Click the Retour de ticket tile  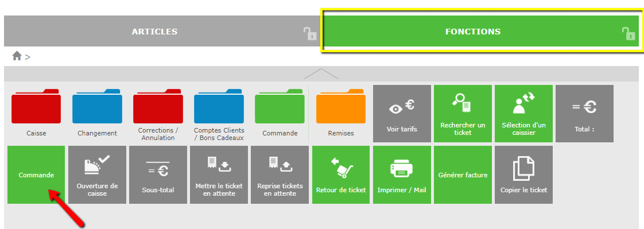pyautogui.click(x=341, y=175)
